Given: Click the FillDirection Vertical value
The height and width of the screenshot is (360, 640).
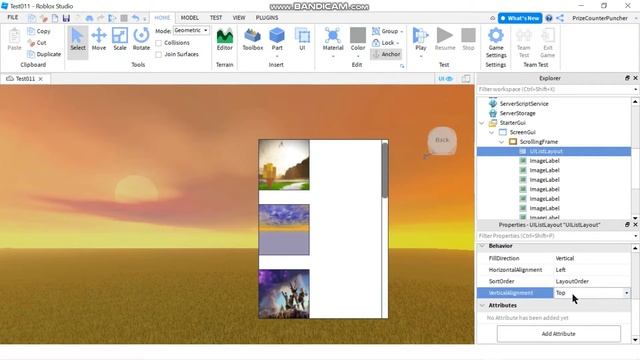Looking at the screenshot, I should tap(592, 258).
